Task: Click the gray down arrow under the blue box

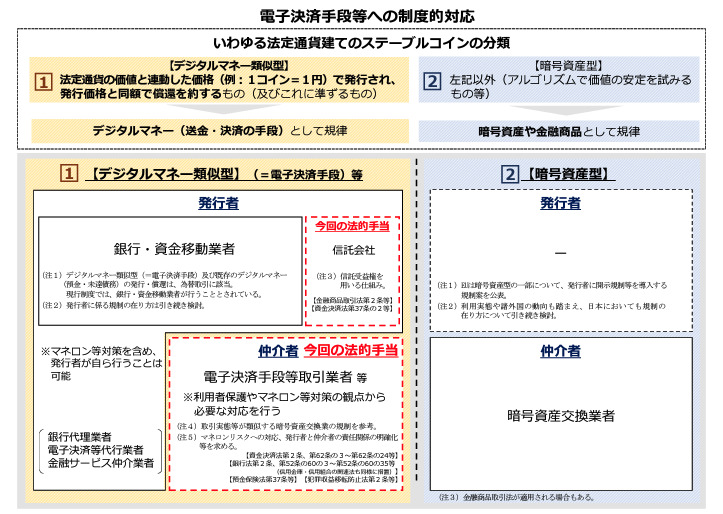Action: pyautogui.click(x=567, y=110)
